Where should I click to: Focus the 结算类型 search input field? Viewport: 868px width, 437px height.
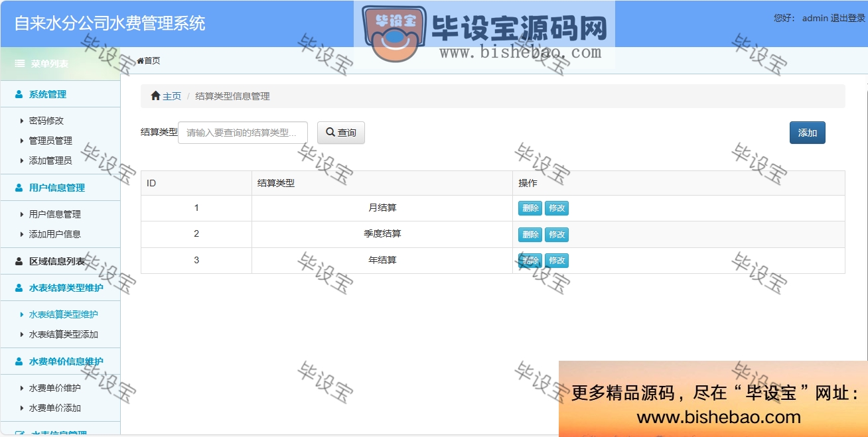pyautogui.click(x=243, y=133)
